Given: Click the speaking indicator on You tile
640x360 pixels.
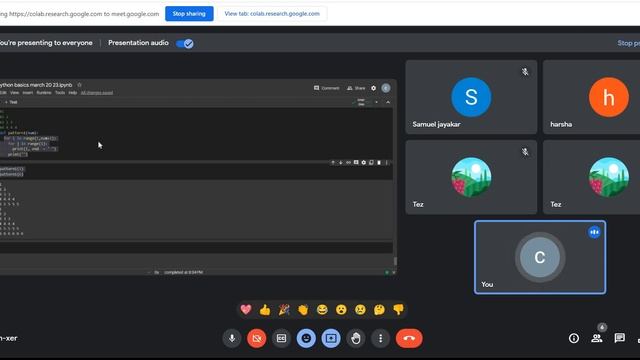Looking at the screenshot, I should pyautogui.click(x=594, y=232).
